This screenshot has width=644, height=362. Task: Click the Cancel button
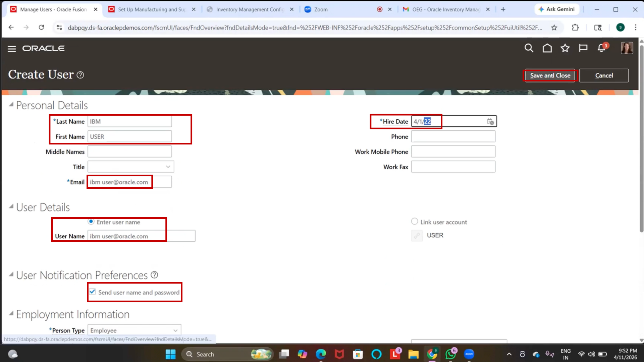point(604,75)
